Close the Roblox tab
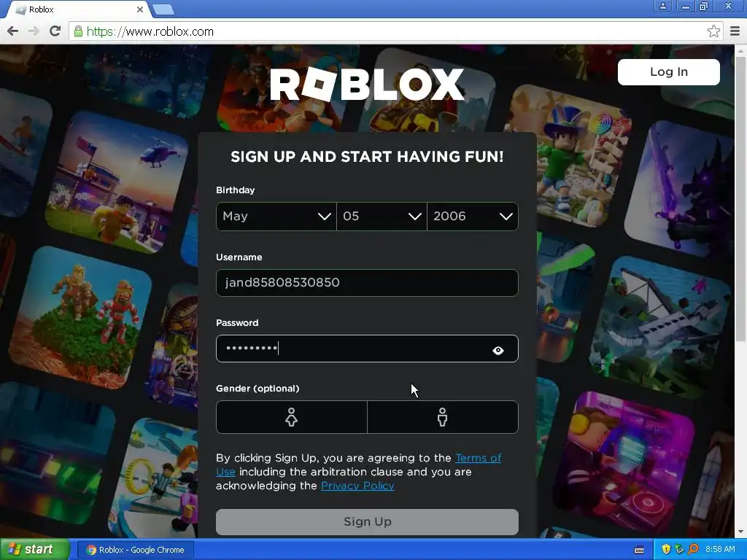This screenshot has height=560, width=747. pos(140,9)
